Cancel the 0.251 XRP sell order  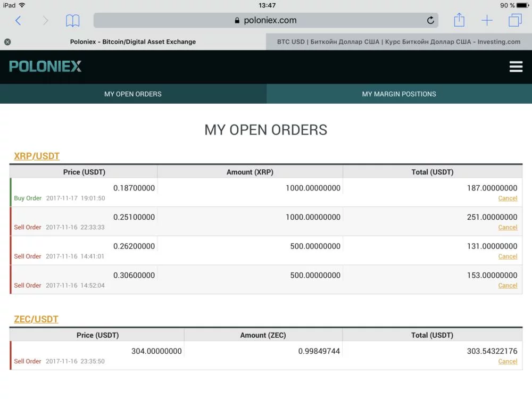[x=508, y=227]
